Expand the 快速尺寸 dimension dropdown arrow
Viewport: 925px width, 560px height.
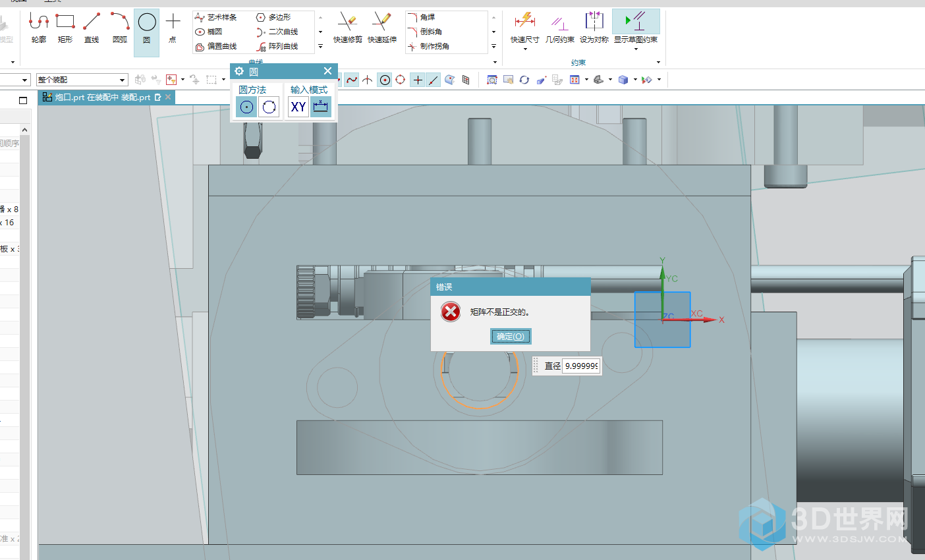click(x=525, y=49)
